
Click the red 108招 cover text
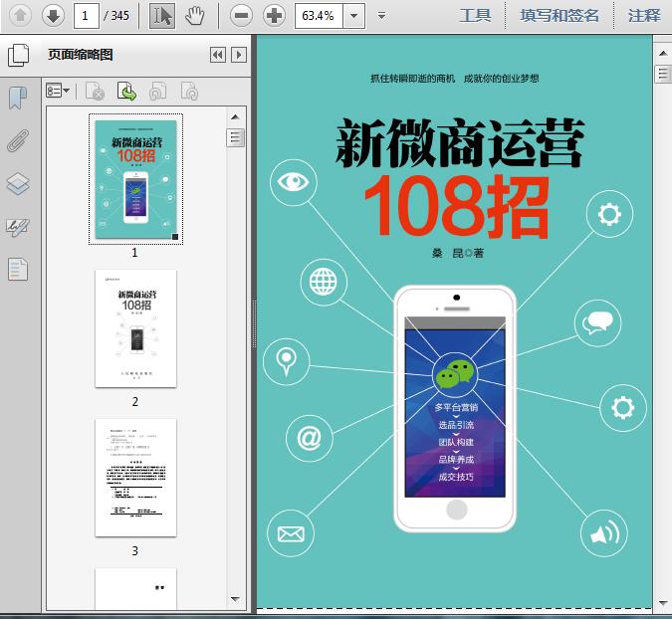click(x=457, y=206)
